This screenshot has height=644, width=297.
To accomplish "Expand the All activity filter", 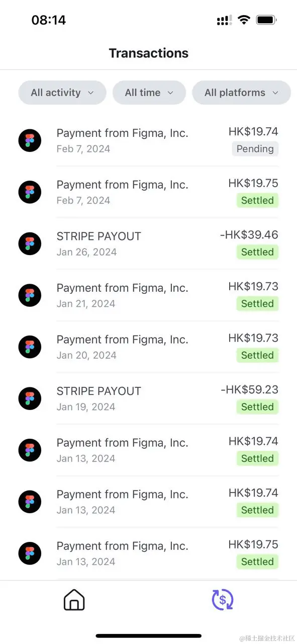I will pos(62,93).
